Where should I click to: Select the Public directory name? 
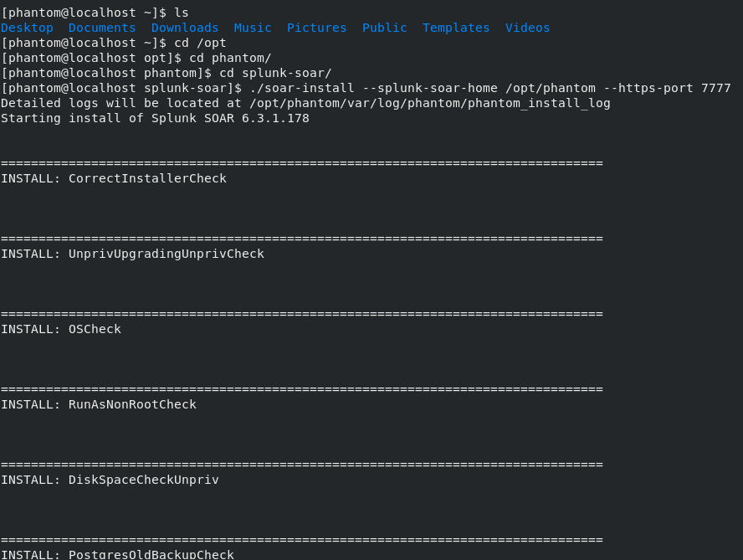(384, 28)
